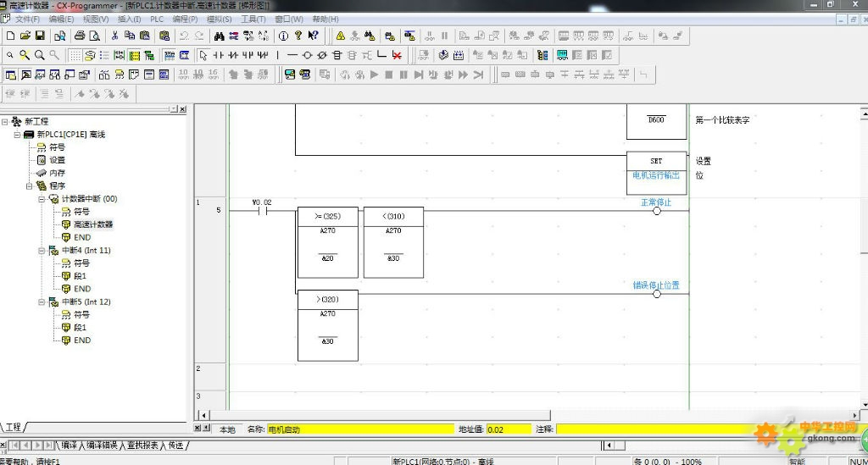This screenshot has height=465, width=868.
Task: Switch to the 编译错误 output tab
Action: tap(102, 445)
